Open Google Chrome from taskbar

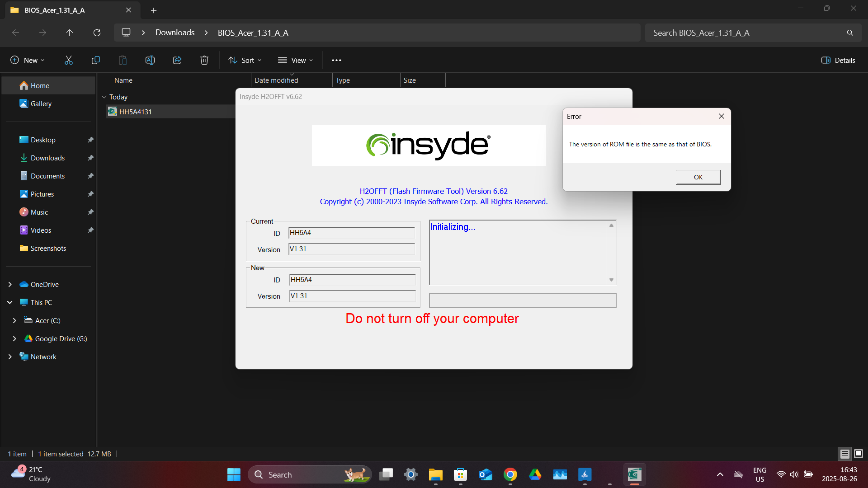coord(510,474)
